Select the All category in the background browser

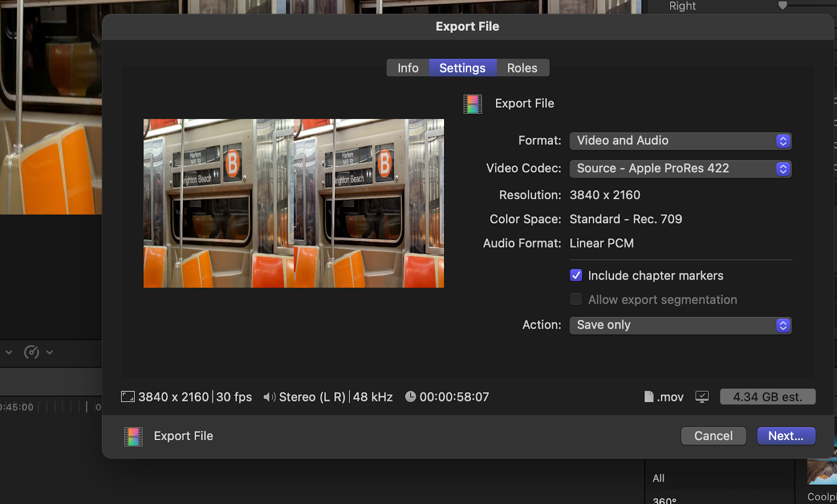[x=659, y=478]
